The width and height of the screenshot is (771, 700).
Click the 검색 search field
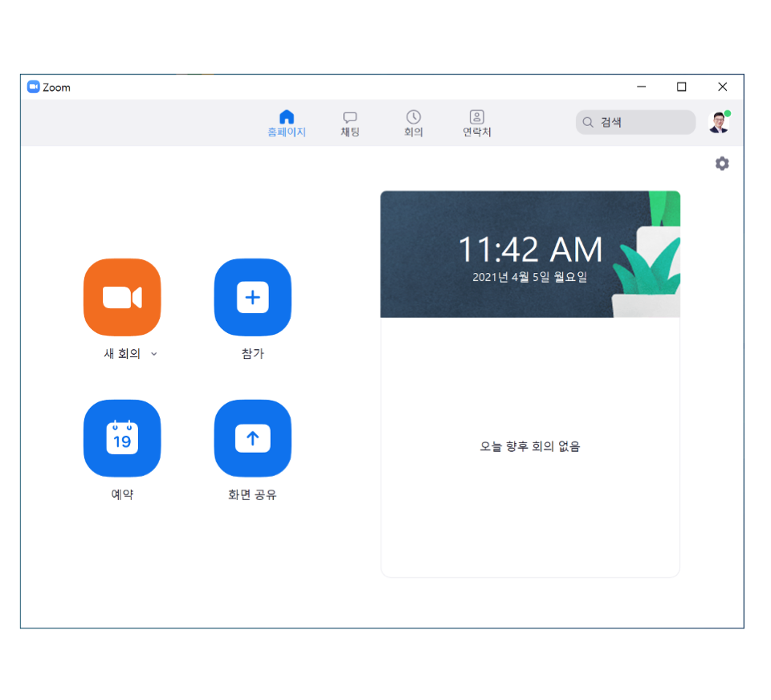635,122
